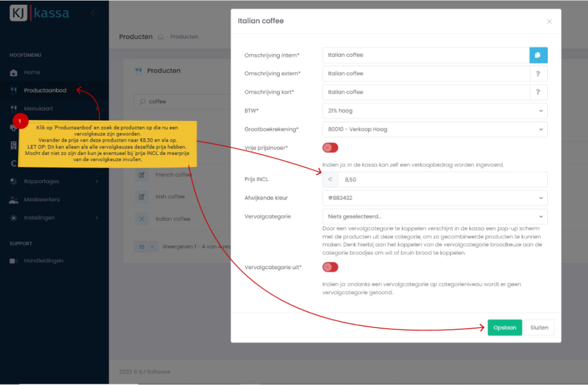Click the Prijs INCL input field
588x385 pixels.
[442, 180]
